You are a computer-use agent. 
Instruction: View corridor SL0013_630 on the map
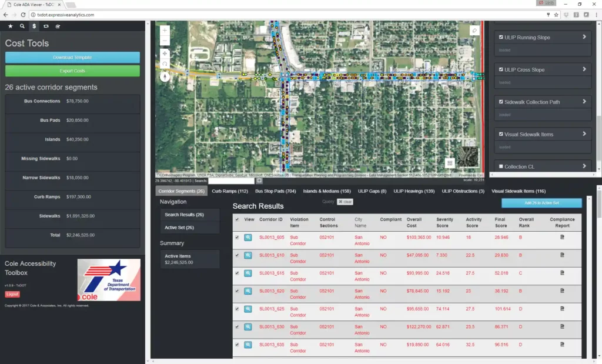point(248,327)
